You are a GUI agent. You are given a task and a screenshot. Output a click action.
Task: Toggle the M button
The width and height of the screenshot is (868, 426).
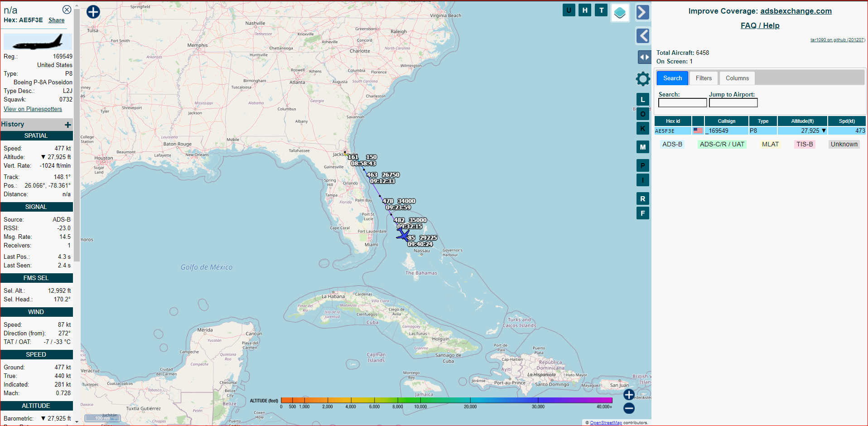pos(643,147)
